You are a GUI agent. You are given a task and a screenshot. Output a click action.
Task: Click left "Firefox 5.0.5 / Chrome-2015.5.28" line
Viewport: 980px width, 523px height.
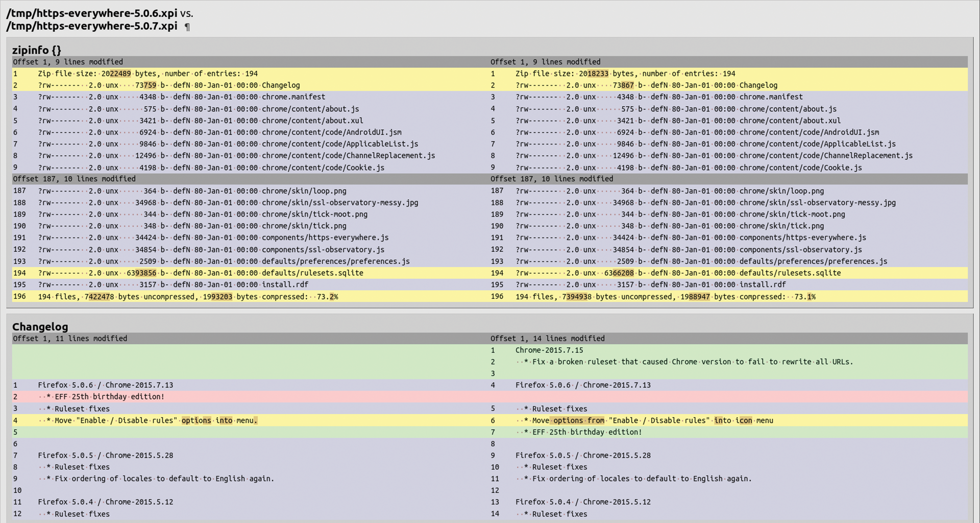pyautogui.click(x=105, y=456)
